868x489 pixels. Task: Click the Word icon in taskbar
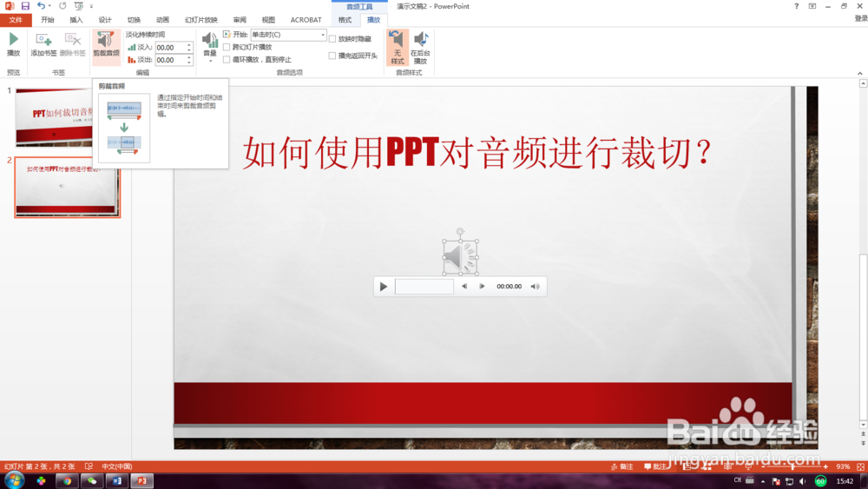pos(117,480)
